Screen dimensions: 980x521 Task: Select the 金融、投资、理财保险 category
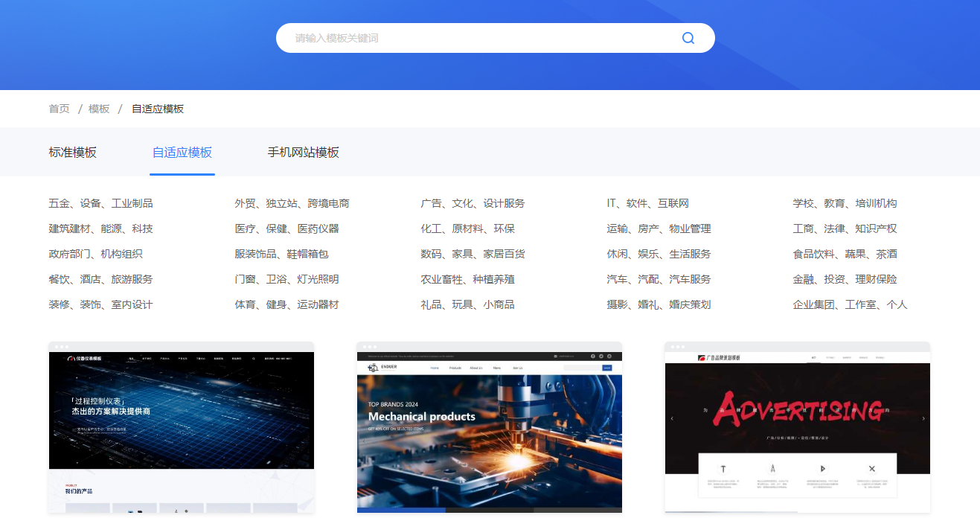click(845, 279)
